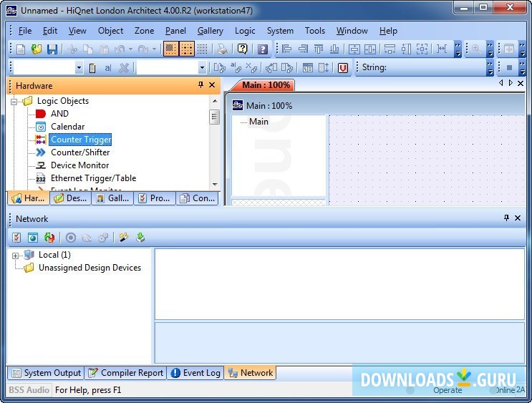Open the second toolbar combo box dropdown
This screenshot has height=403, width=532.
point(202,68)
